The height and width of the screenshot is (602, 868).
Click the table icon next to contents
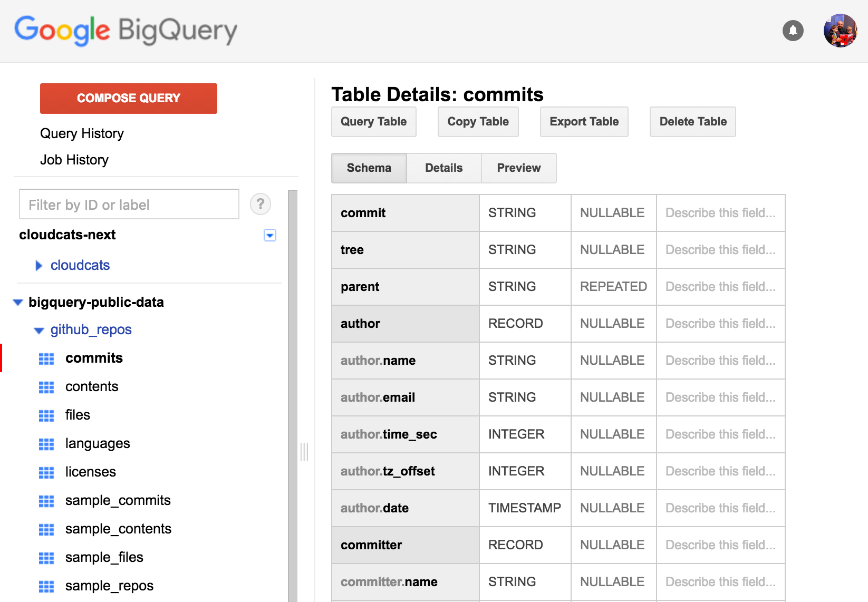[46, 387]
